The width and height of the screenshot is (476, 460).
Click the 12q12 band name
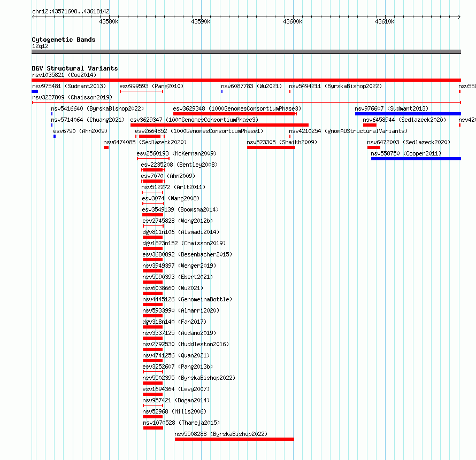click(40, 46)
